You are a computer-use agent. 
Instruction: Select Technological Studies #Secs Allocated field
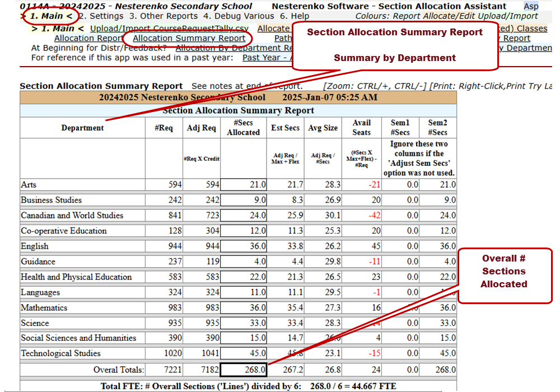click(244, 353)
